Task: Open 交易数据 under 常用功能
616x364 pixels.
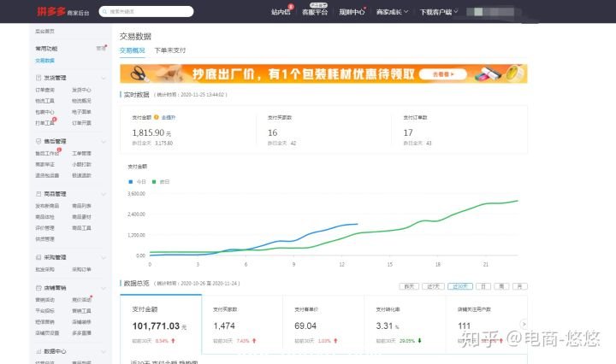Action: tap(44, 61)
